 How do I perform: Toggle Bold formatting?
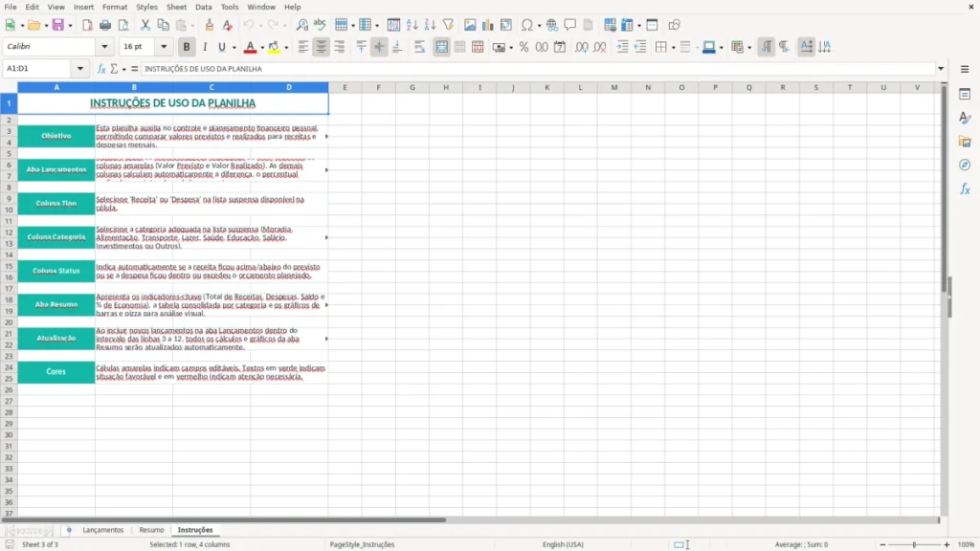click(187, 47)
